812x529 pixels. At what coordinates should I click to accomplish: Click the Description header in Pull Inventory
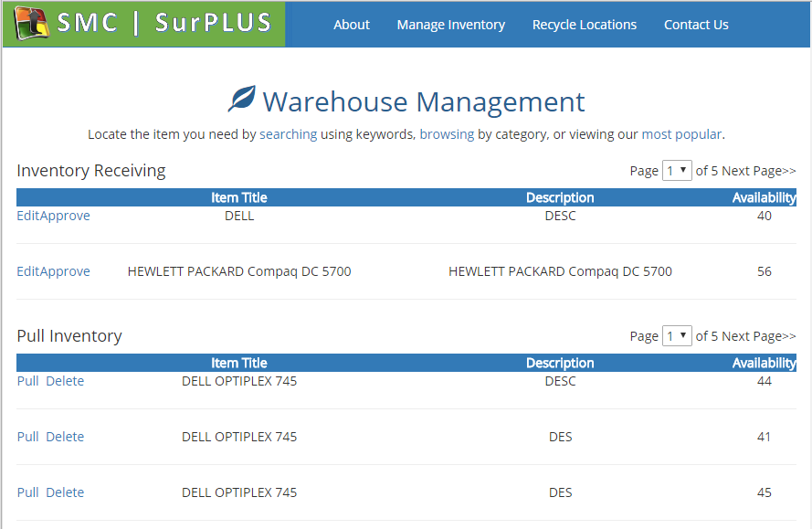pyautogui.click(x=560, y=363)
